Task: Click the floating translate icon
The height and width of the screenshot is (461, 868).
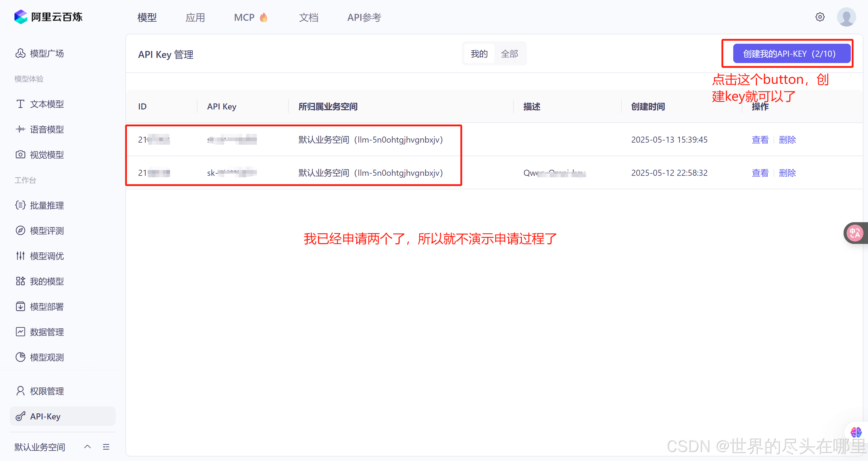Action: click(855, 233)
